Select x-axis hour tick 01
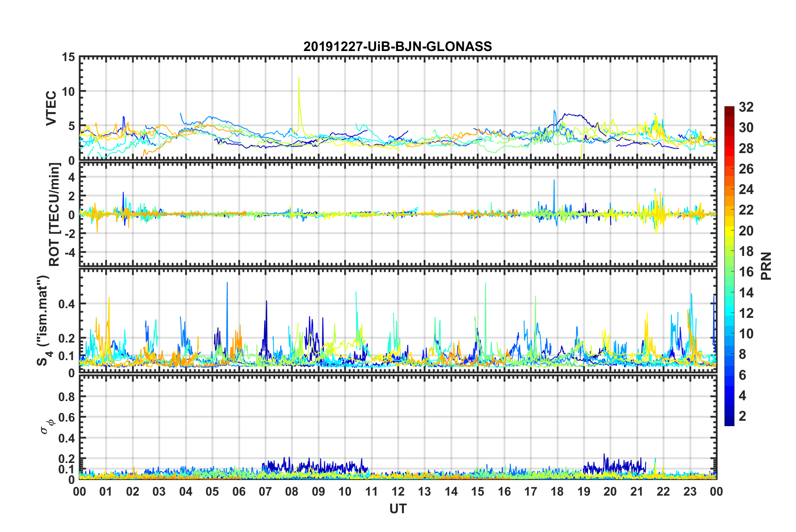This screenshot has height=532, width=796. [106, 491]
